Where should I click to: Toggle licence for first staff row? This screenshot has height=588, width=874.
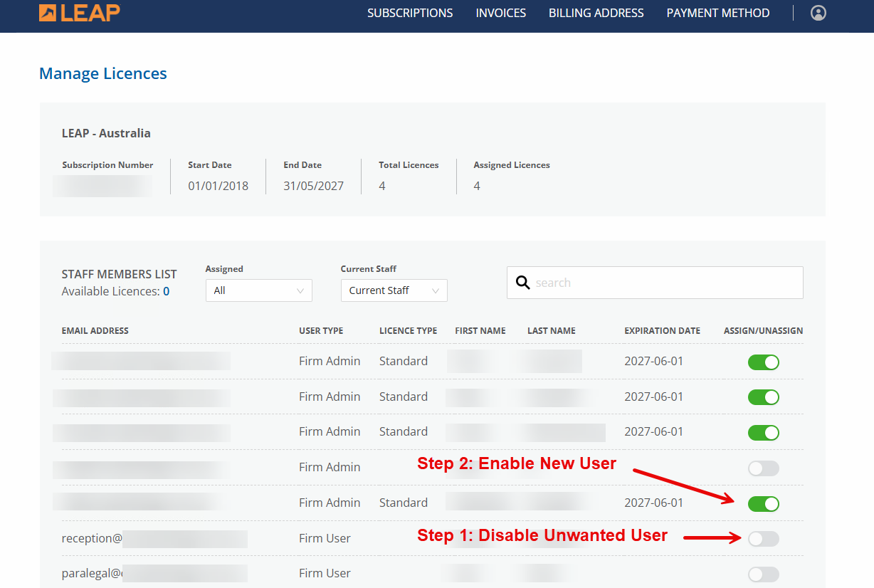click(763, 362)
